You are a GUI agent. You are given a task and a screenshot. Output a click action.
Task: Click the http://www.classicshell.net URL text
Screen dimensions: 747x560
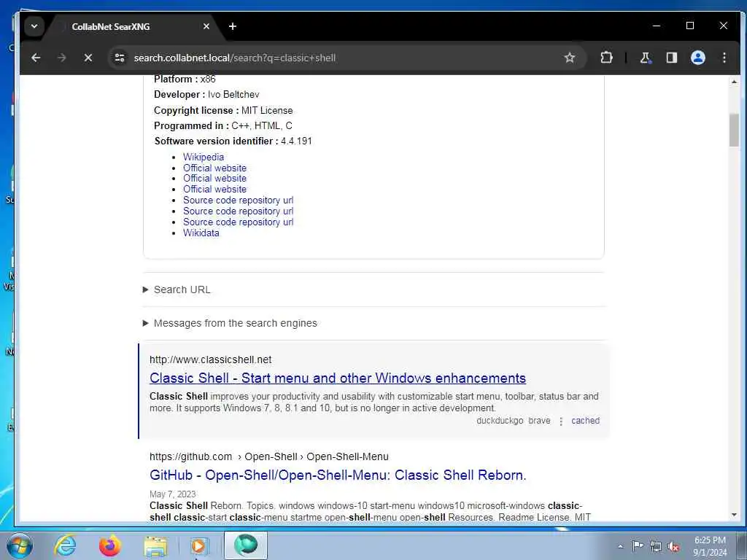point(211,359)
